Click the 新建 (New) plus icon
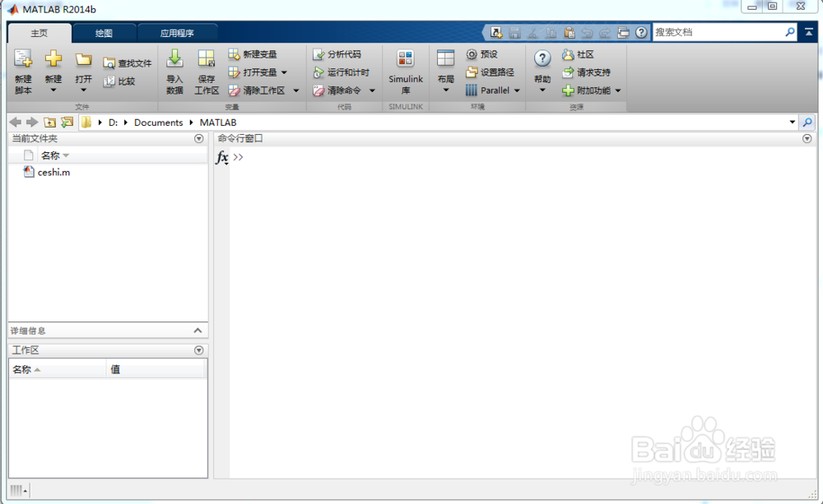Viewport: 823px width, 504px height. coord(53,58)
